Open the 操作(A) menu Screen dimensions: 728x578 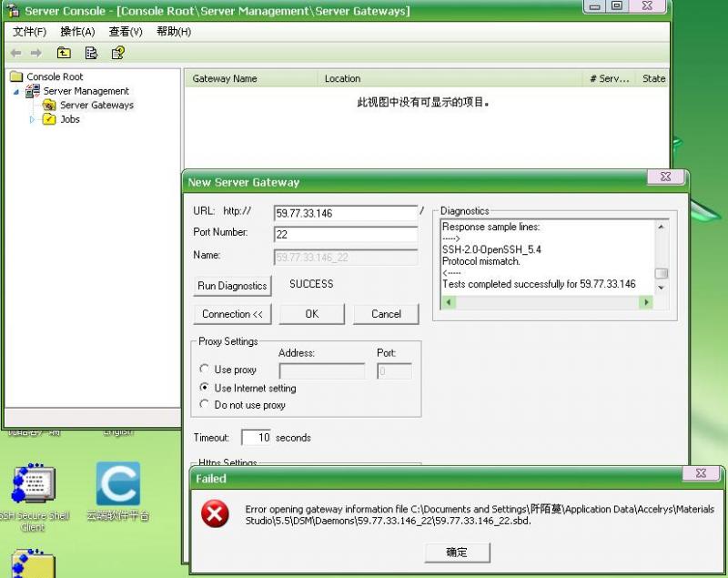[x=77, y=32]
